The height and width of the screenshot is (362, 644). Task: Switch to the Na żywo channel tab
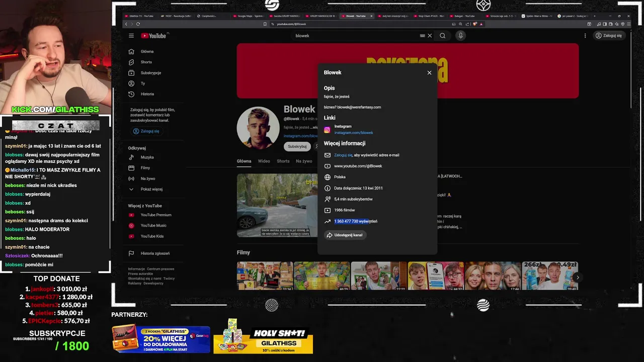(x=304, y=161)
